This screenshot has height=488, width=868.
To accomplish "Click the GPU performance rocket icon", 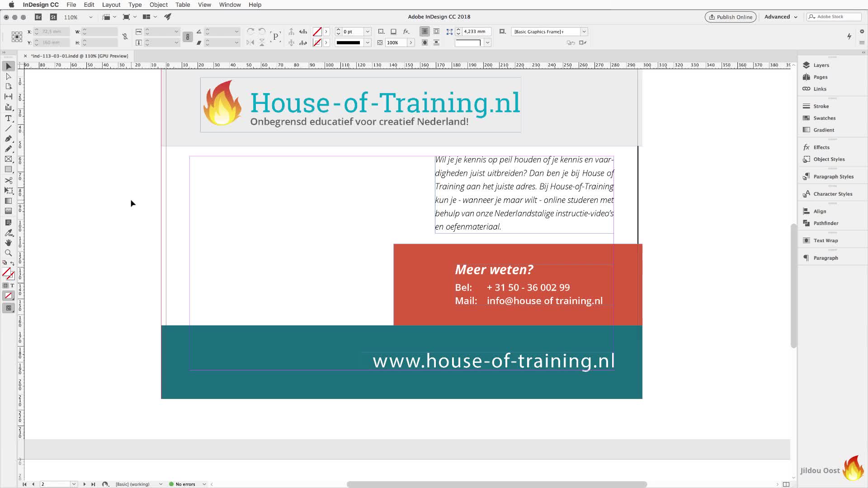I will (168, 17).
